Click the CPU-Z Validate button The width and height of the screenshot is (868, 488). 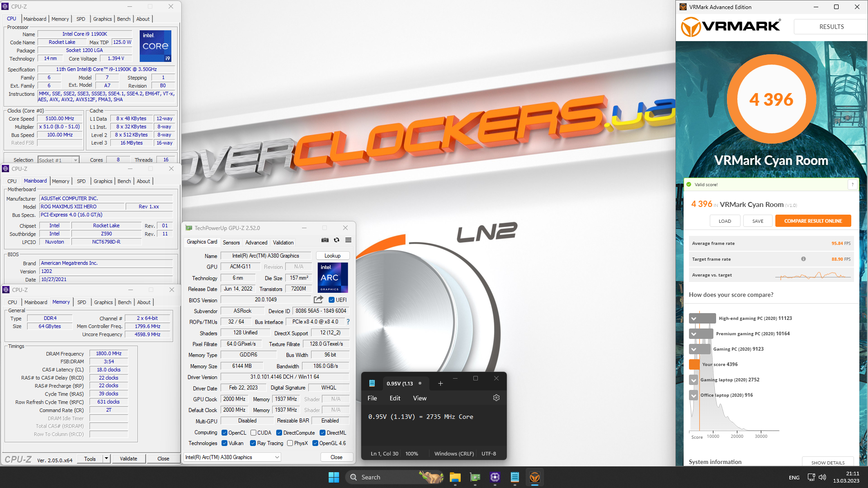tap(128, 459)
